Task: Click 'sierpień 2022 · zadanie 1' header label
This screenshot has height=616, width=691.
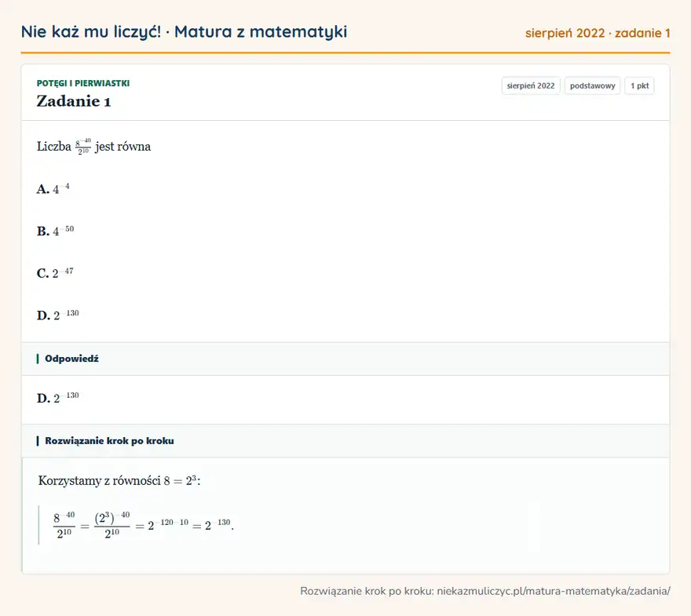Action: coord(598,33)
